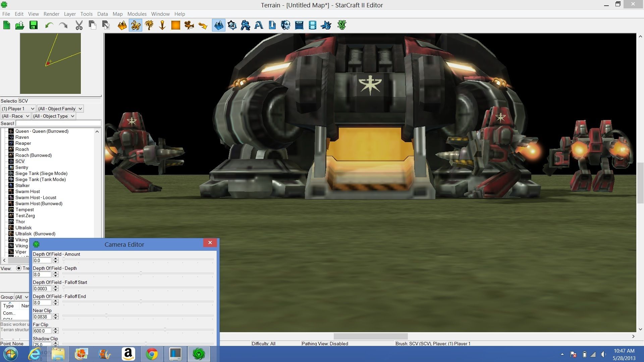Open the Edit menu
Image resolution: width=644 pixels, height=362 pixels.
click(19, 14)
